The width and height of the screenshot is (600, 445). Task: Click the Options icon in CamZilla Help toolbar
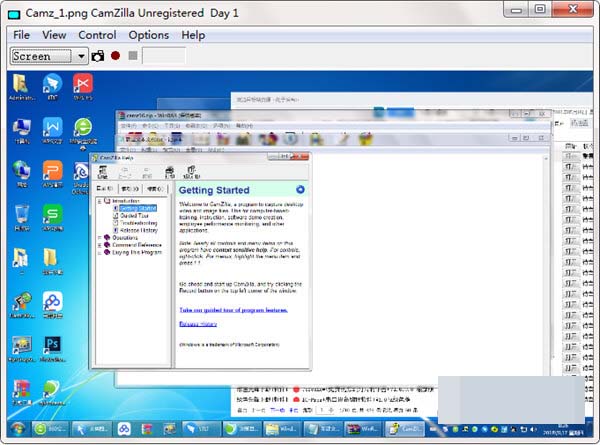pyautogui.click(x=191, y=172)
